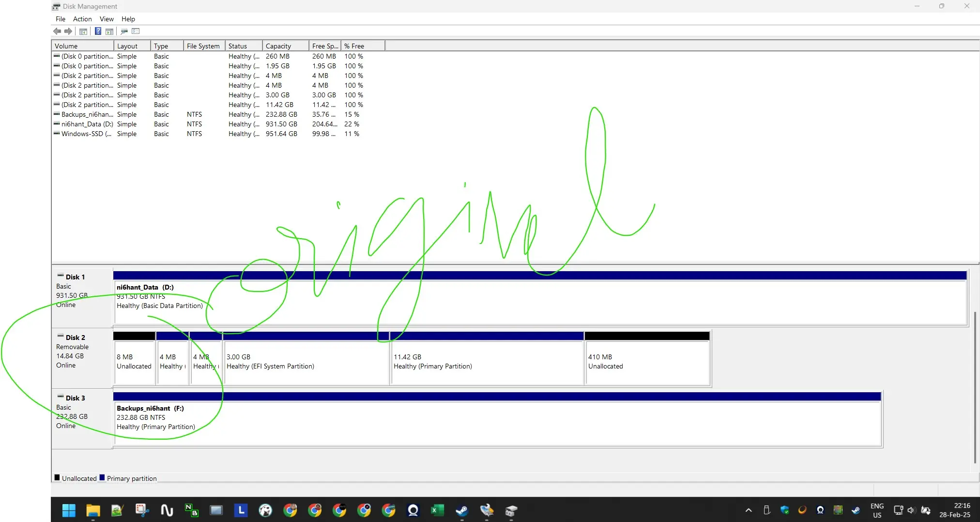The height and width of the screenshot is (522, 980).
Task: Click the Connect/Rescan disk toolbar icon
Action: [x=124, y=31]
